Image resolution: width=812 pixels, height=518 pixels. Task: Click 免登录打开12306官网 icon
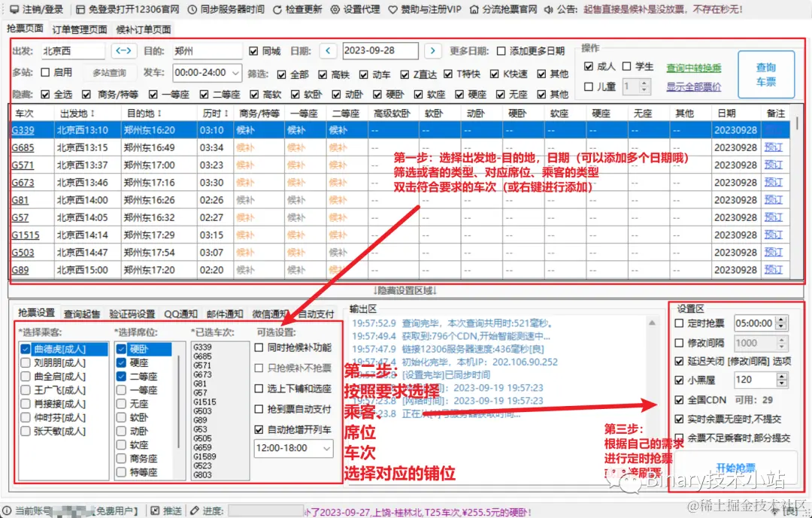pyautogui.click(x=82, y=10)
